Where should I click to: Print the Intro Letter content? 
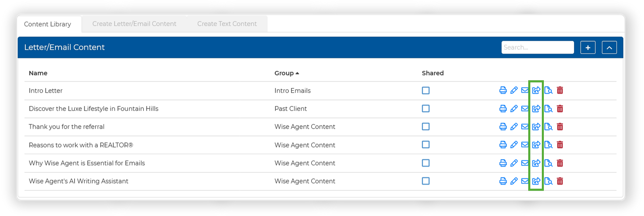(x=503, y=90)
